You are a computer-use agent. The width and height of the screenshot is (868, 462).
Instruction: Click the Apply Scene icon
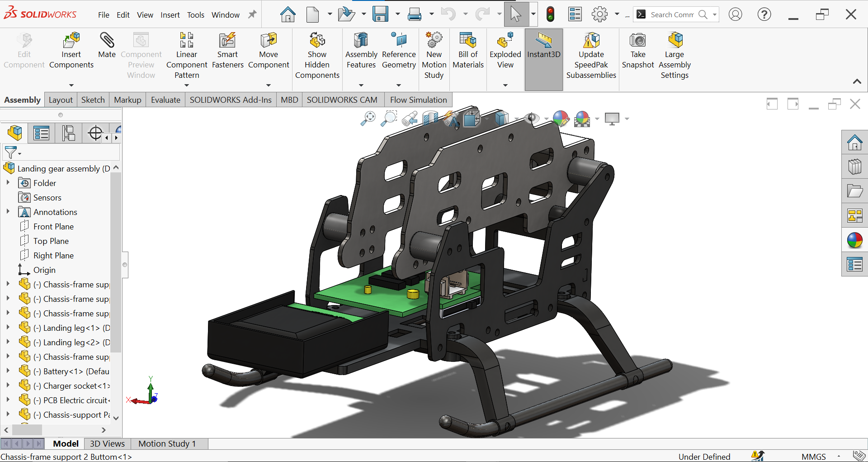(x=582, y=119)
